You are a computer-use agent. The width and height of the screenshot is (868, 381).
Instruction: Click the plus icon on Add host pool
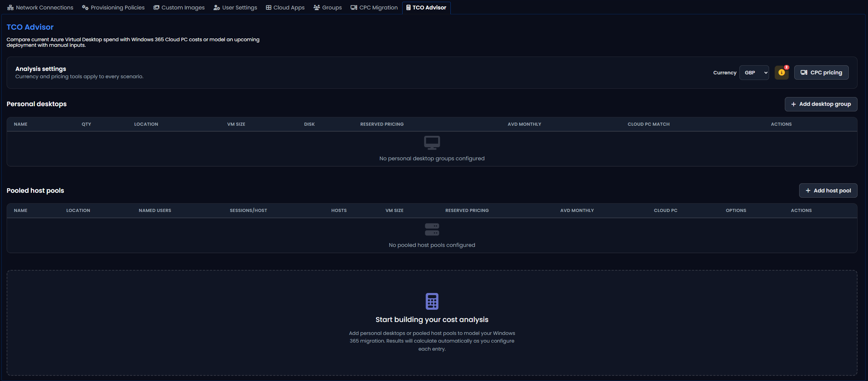[x=808, y=191]
